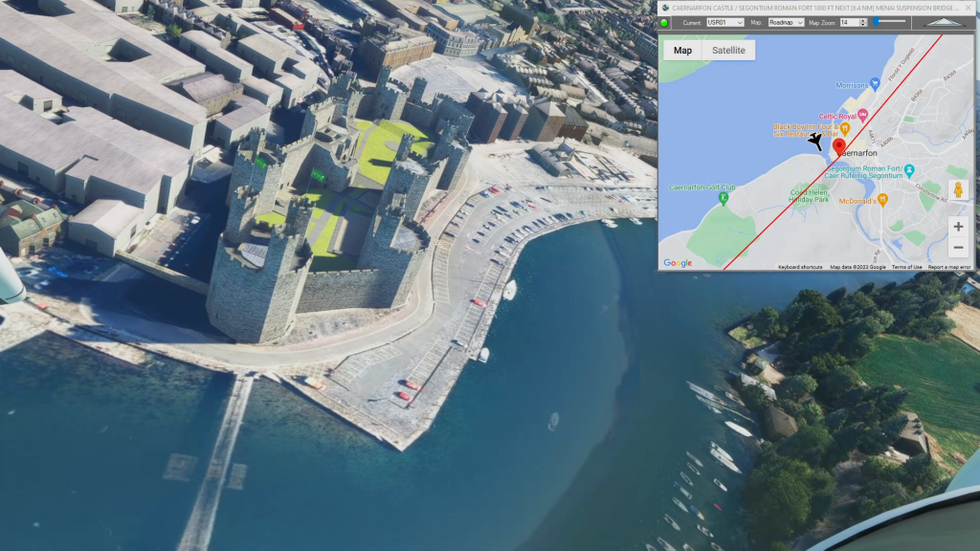This screenshot has width=980, height=551.
Task: Click the Street View pegman icon
Action: [x=958, y=189]
